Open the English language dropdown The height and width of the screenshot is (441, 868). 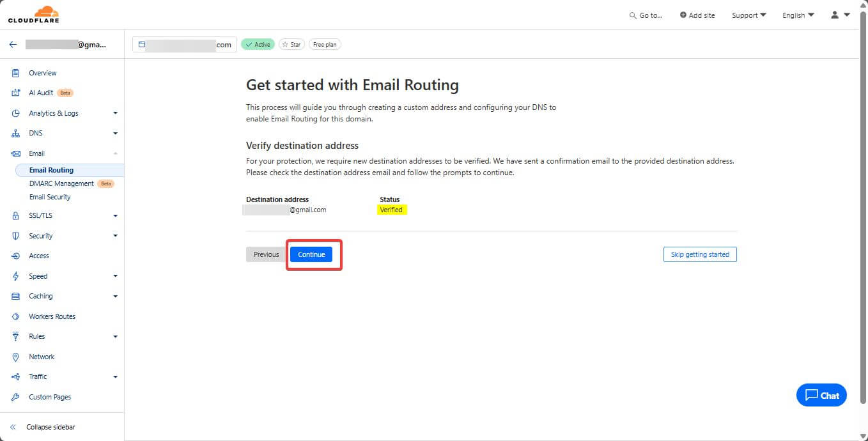[x=798, y=15]
